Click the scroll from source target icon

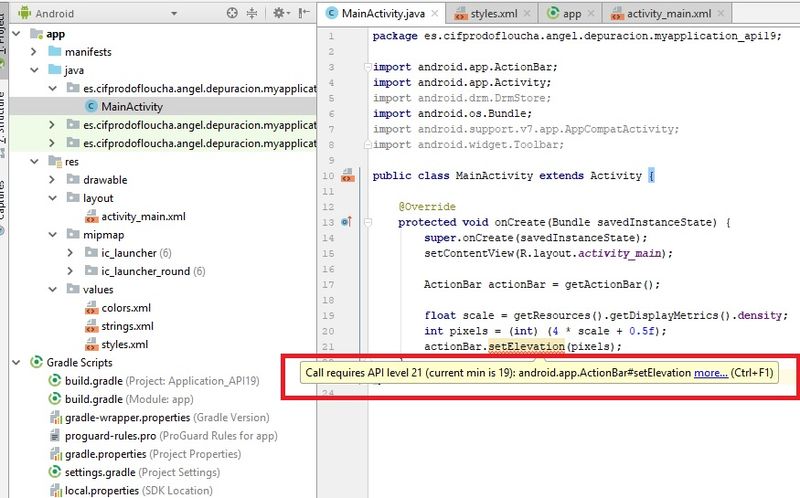click(232, 13)
